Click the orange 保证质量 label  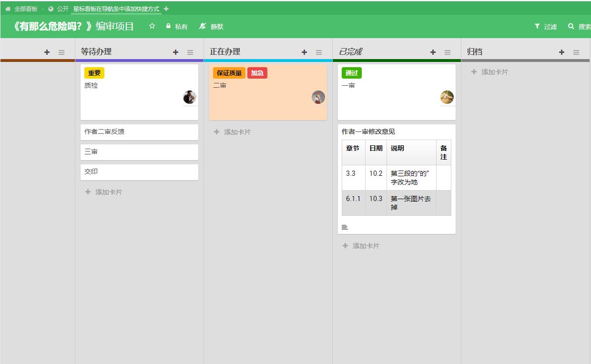pos(229,73)
